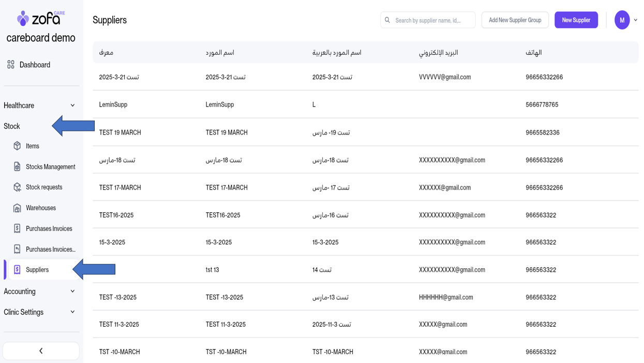Viewport: 644px width, 363px height.
Task: Click the Stock requests icon
Action: pyautogui.click(x=17, y=187)
